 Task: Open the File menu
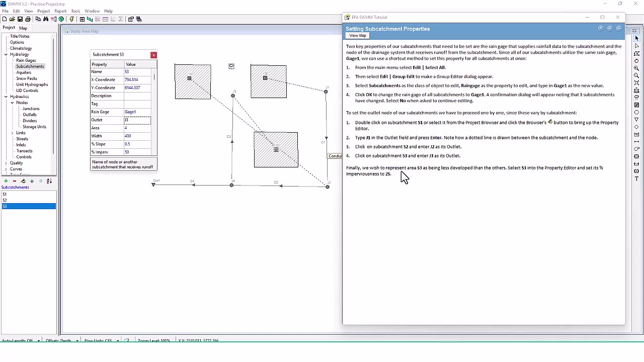pos(5,11)
